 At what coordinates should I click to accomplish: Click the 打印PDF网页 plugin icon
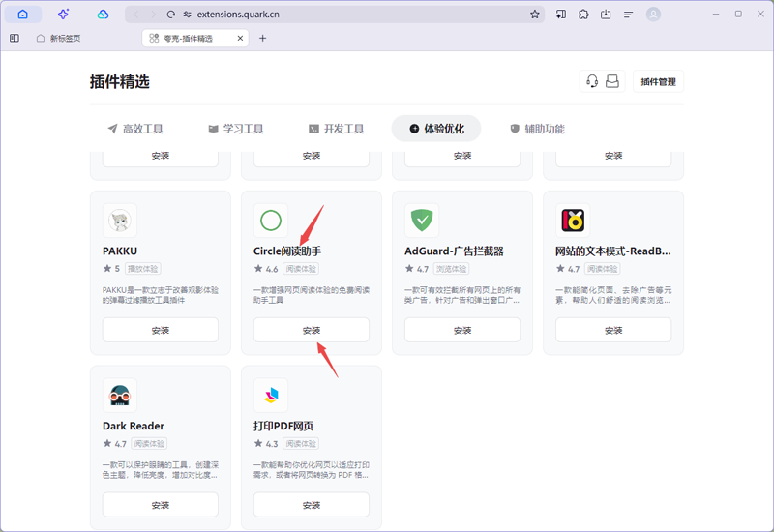click(271, 395)
